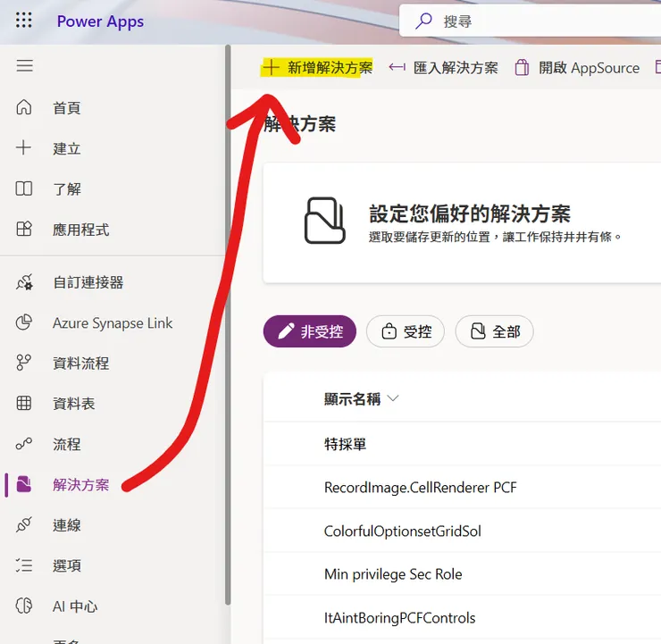
Task: Open Min privilege Sec Role solution
Action: (x=393, y=574)
